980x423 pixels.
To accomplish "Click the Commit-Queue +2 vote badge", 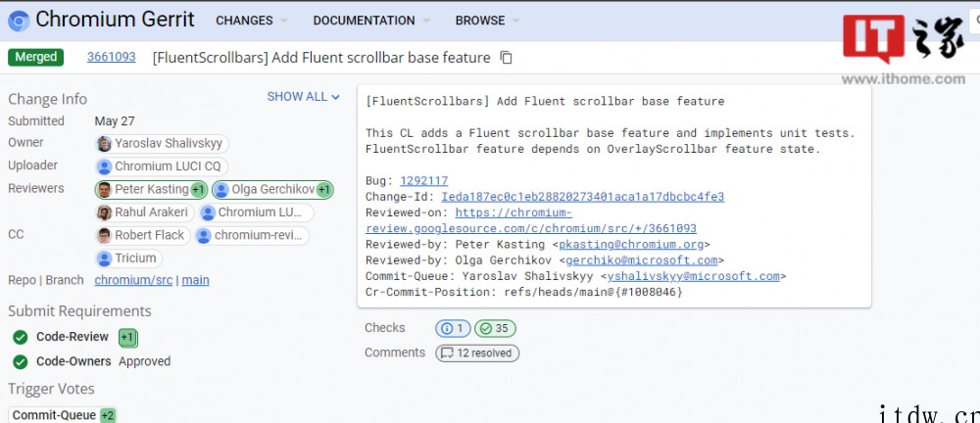I will [108, 415].
